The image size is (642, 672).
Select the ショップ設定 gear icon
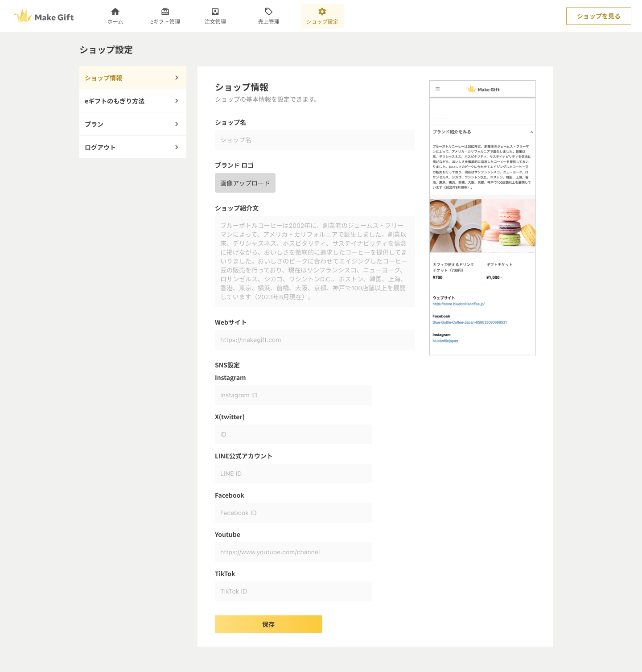click(x=322, y=12)
